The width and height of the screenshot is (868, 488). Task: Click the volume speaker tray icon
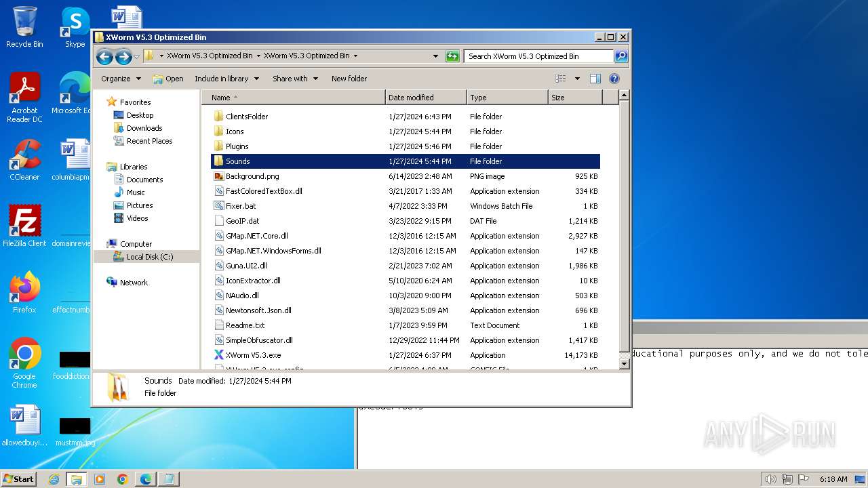(x=770, y=479)
